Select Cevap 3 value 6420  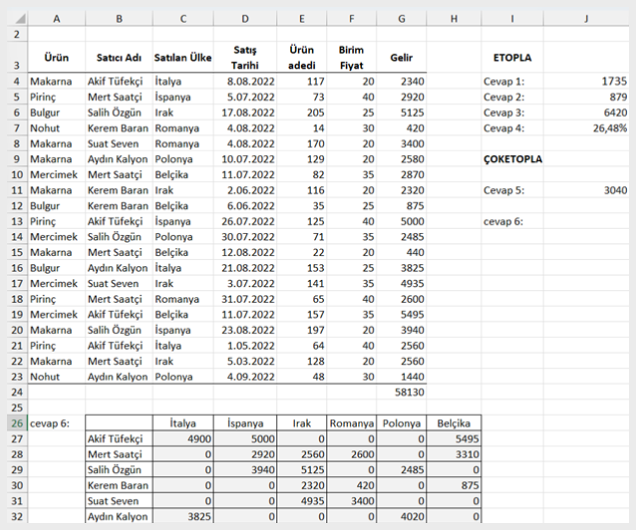pos(586,112)
